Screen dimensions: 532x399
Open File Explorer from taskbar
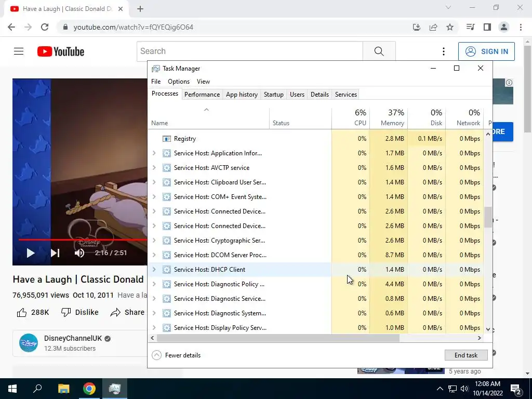point(63,389)
